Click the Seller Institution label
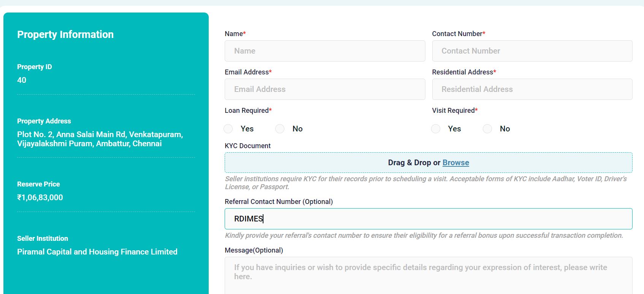 pyautogui.click(x=43, y=239)
